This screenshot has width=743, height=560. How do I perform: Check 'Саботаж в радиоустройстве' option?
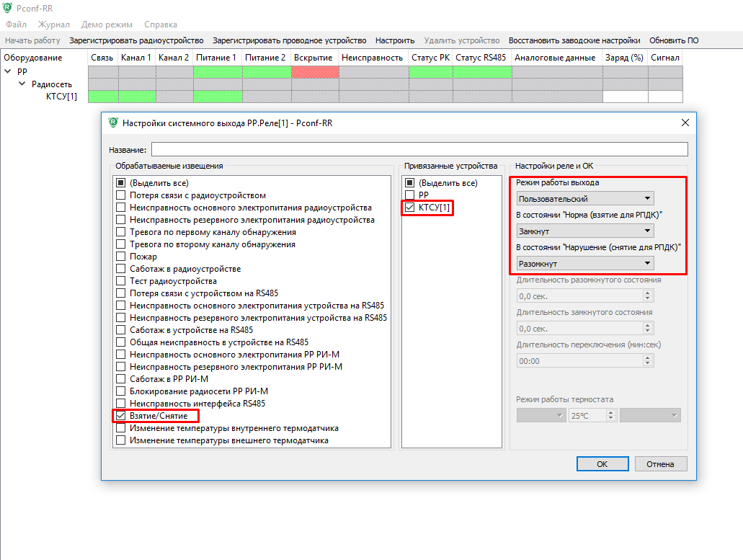pyautogui.click(x=121, y=269)
